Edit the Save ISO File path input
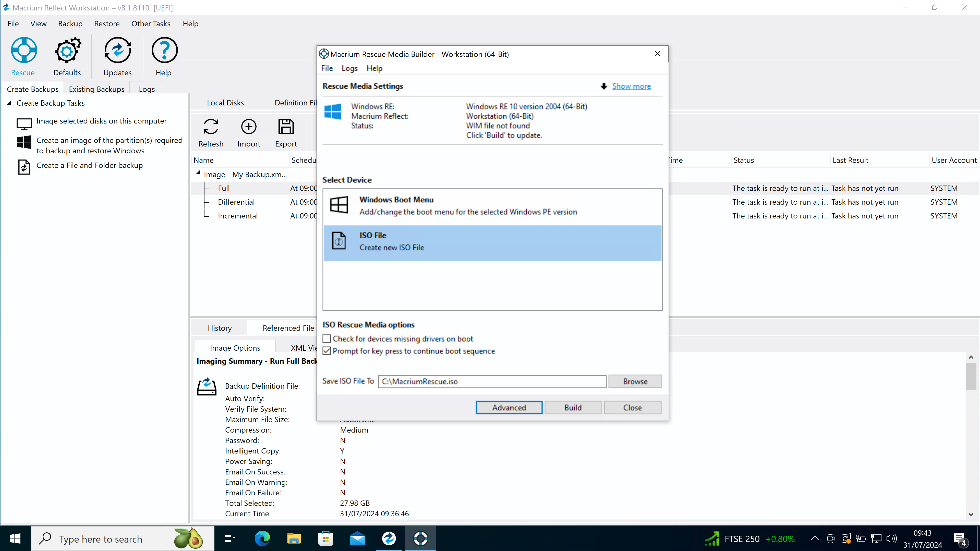 492,382
